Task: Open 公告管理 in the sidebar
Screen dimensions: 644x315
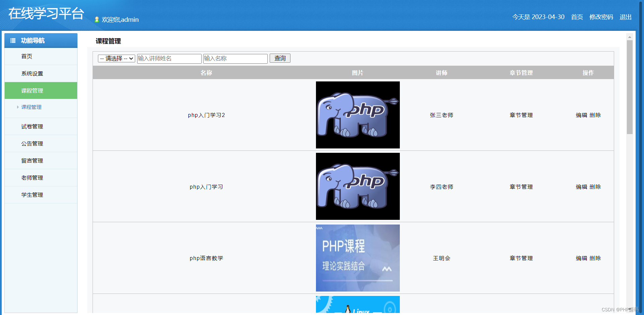Action: [x=41, y=143]
